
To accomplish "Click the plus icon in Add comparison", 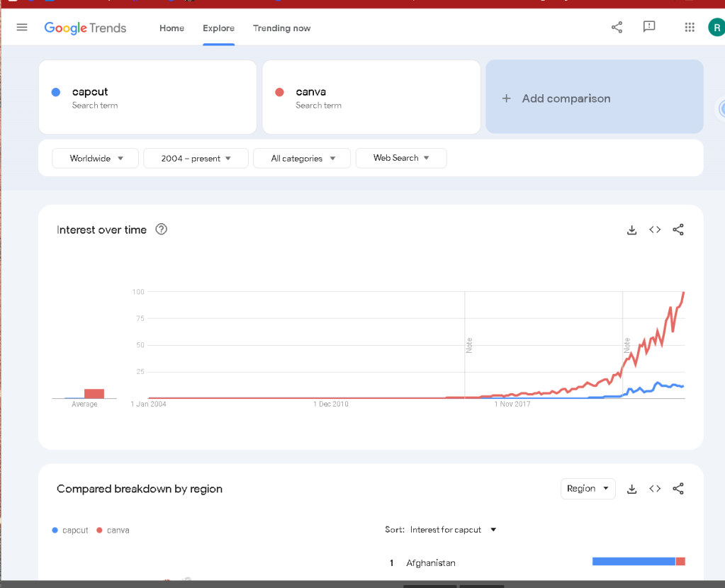I will [506, 98].
